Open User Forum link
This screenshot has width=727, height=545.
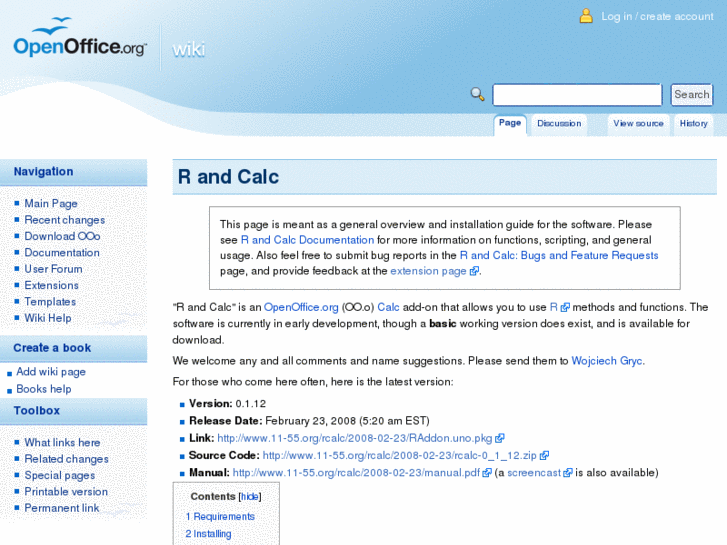coord(53,269)
